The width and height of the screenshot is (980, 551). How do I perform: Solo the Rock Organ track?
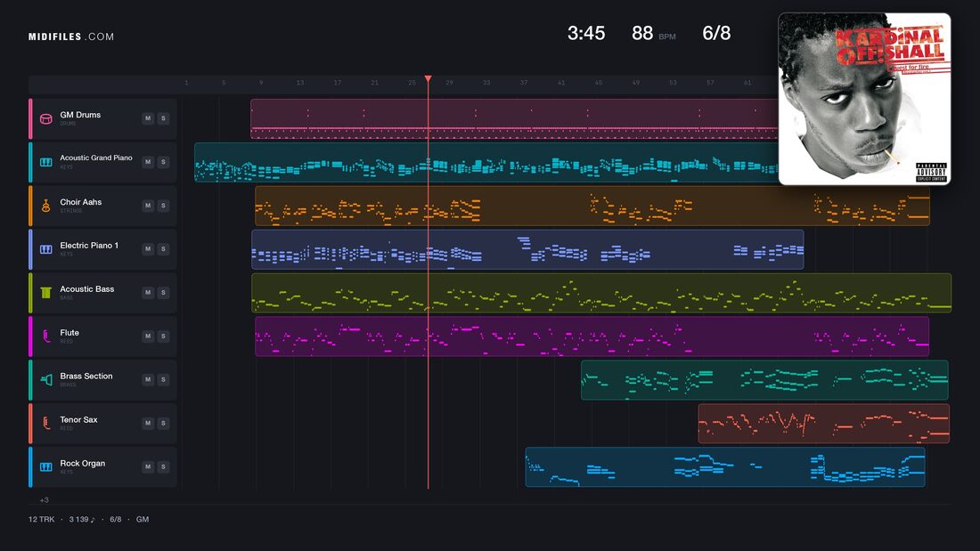click(x=163, y=466)
